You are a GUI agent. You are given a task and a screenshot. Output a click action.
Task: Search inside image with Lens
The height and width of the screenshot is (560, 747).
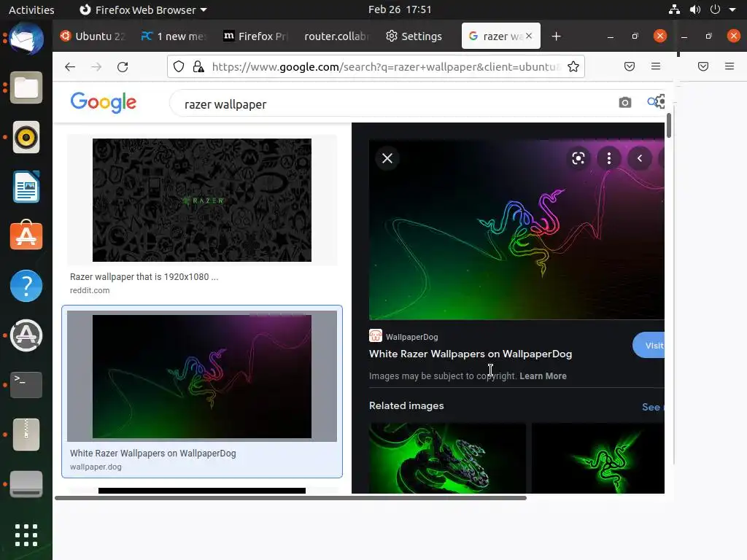pyautogui.click(x=578, y=158)
